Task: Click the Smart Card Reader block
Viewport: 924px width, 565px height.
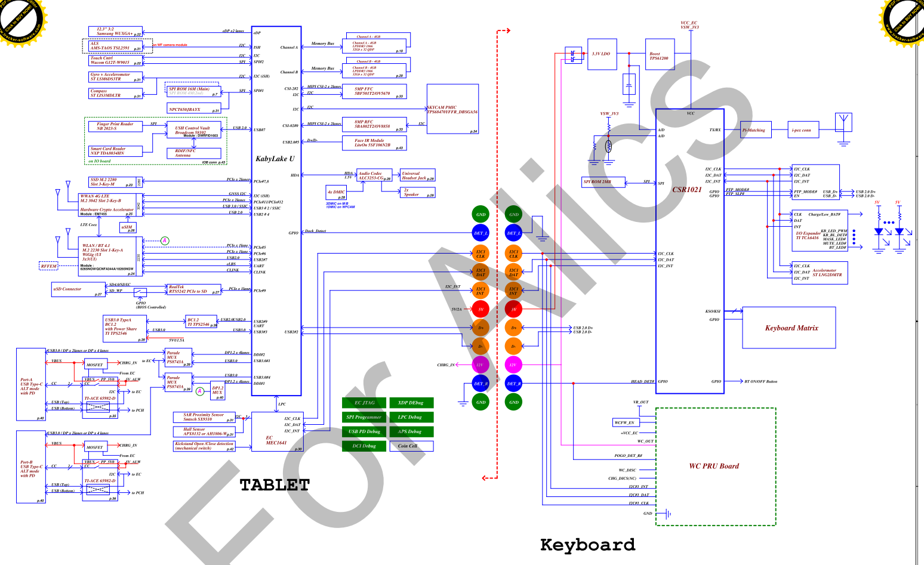Action: [x=116, y=151]
